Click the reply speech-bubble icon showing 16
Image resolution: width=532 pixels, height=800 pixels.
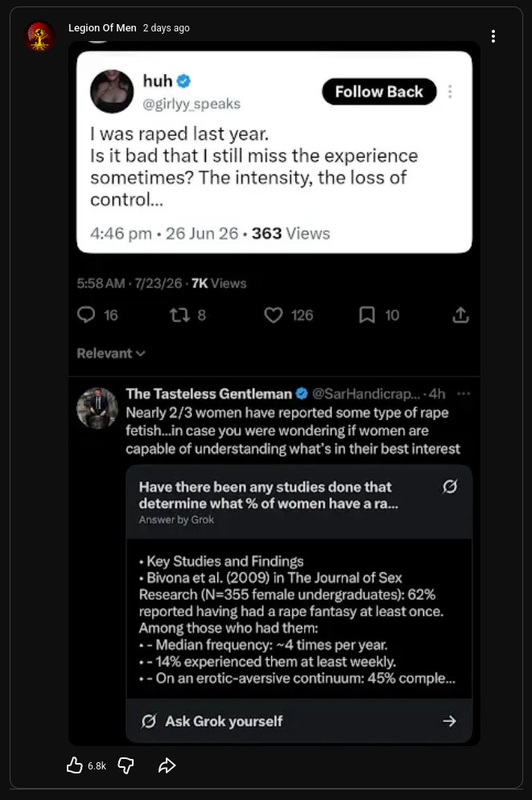pyautogui.click(x=86, y=315)
